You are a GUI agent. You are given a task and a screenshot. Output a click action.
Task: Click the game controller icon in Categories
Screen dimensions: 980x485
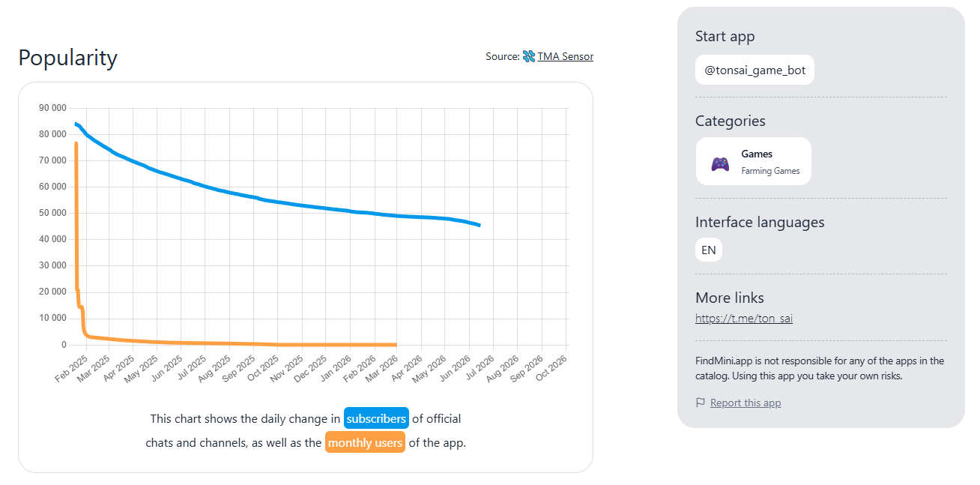pos(720,163)
